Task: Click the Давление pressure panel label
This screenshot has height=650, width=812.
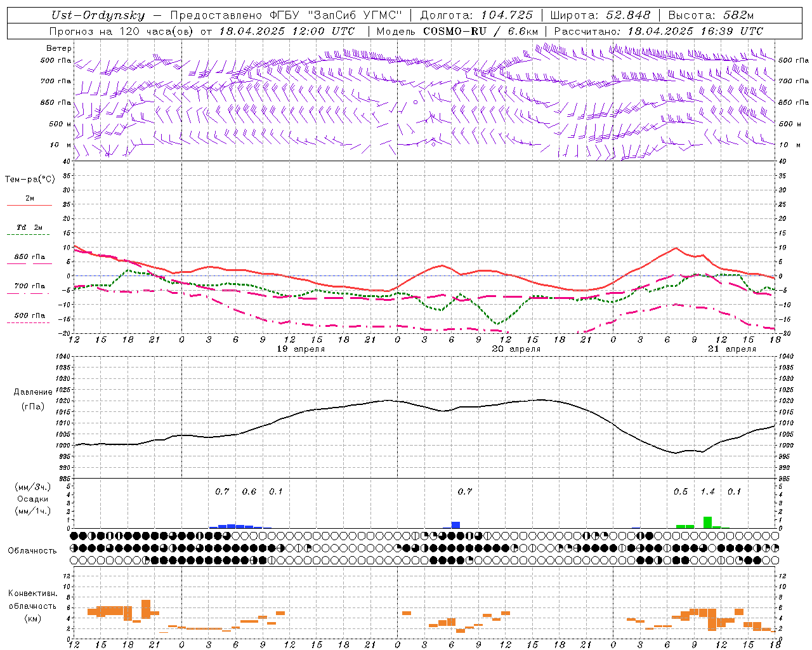Action: [x=33, y=392]
